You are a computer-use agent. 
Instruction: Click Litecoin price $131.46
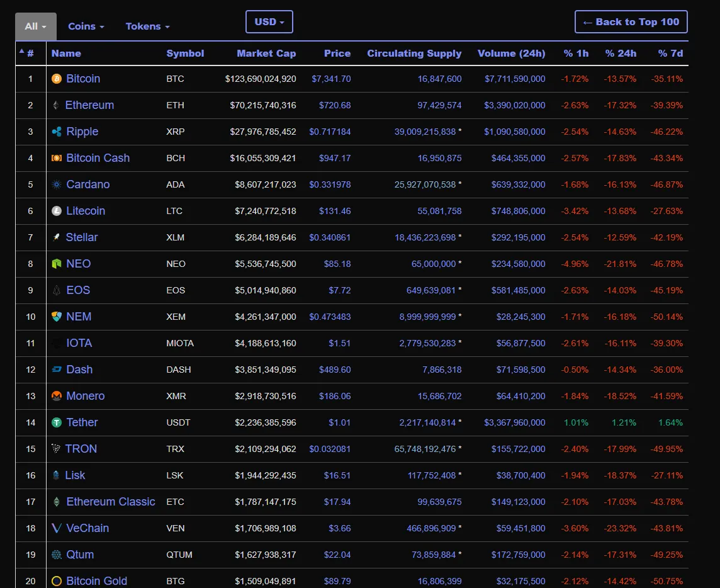(335, 211)
